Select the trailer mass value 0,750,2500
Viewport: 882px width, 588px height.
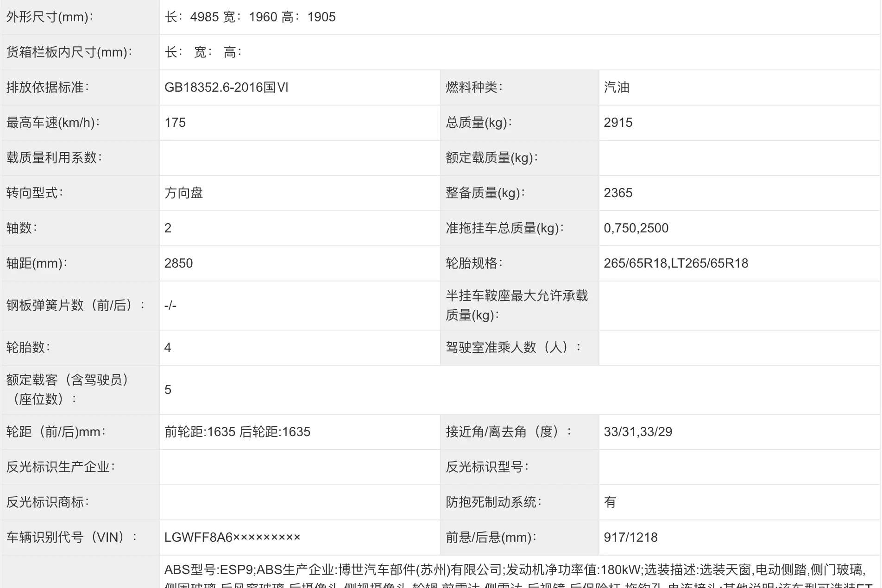[636, 228]
